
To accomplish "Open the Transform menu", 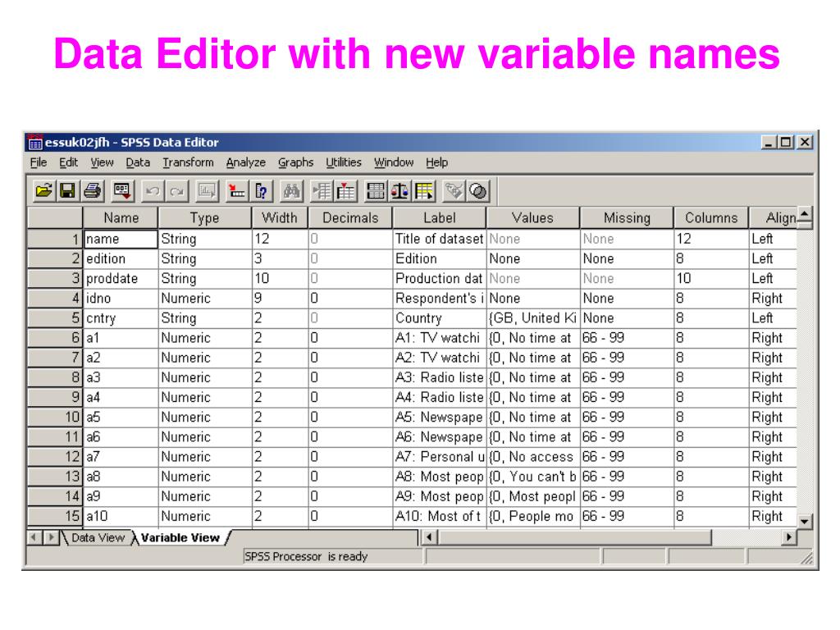I will (x=188, y=162).
